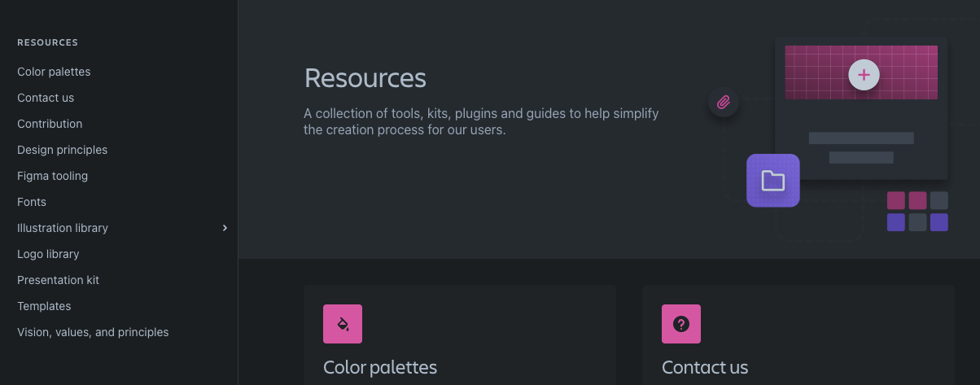Select Design principles in the sidebar
The image size is (980, 385).
(62, 150)
